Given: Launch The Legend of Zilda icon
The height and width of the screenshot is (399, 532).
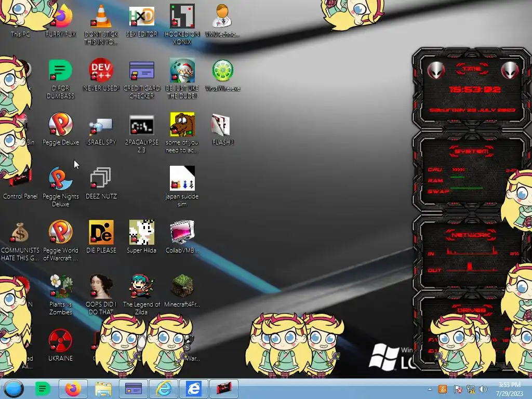Looking at the screenshot, I should [x=141, y=295].
